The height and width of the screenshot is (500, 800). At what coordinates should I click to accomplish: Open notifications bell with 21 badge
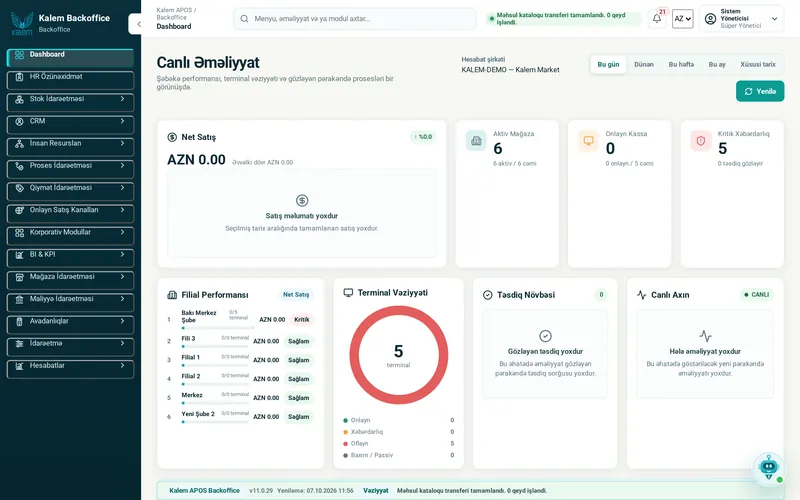tap(657, 18)
